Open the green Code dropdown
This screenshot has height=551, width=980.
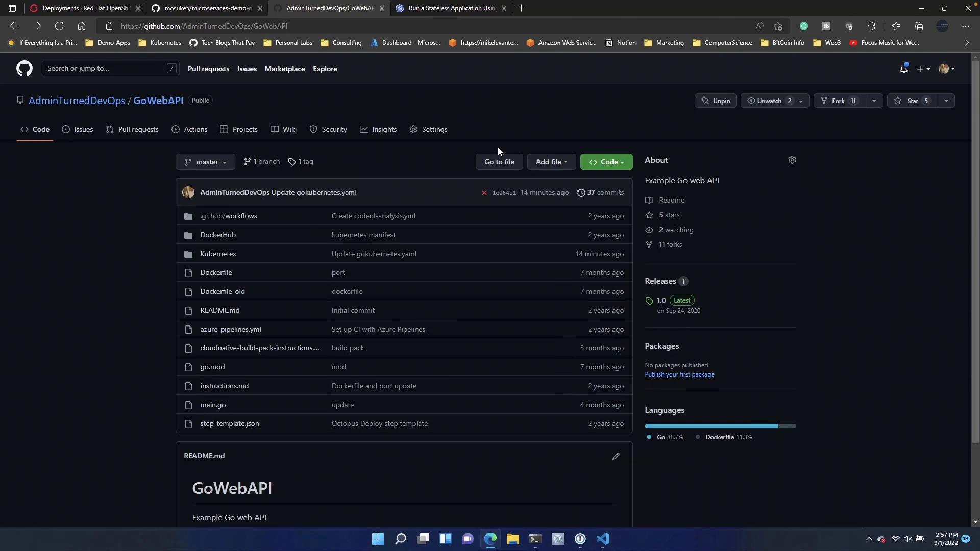click(x=606, y=162)
